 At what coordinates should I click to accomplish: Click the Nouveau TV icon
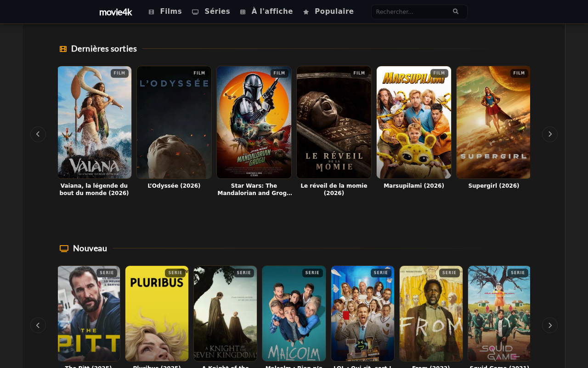pos(64,248)
